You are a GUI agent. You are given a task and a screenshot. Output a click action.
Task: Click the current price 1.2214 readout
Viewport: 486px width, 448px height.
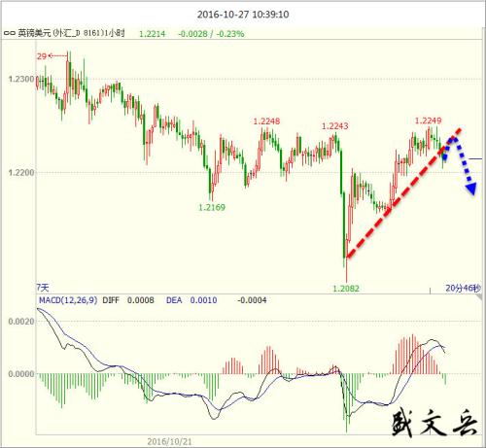point(152,34)
